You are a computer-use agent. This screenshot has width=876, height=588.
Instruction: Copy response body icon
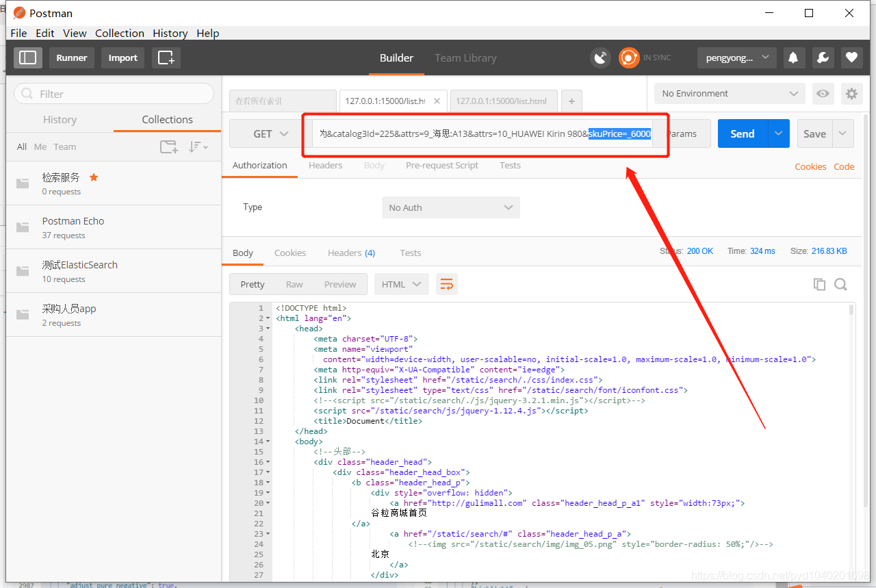[x=819, y=284]
